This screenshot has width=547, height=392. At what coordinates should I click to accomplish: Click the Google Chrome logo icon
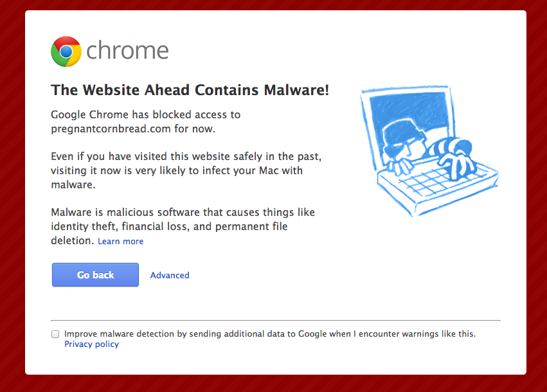pyautogui.click(x=66, y=51)
